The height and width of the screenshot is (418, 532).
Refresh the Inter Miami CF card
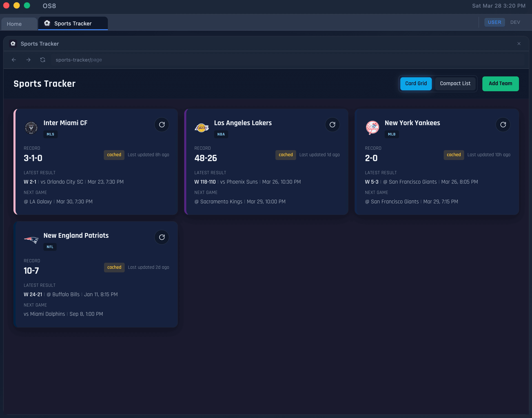pyautogui.click(x=162, y=125)
